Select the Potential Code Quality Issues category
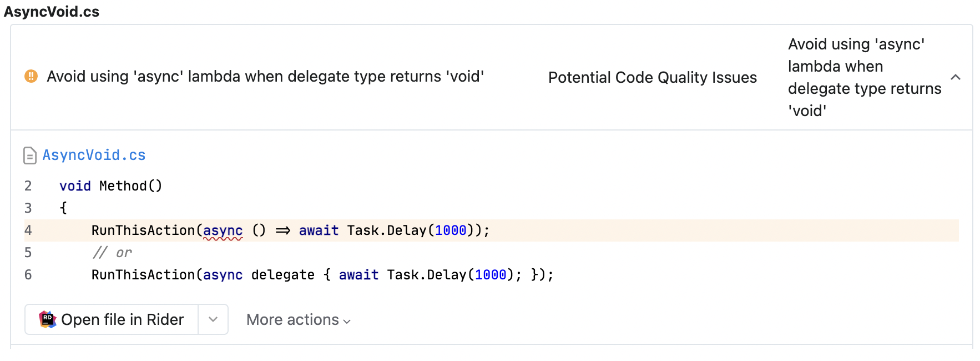Viewport: 980px width, 361px height. 652,77
